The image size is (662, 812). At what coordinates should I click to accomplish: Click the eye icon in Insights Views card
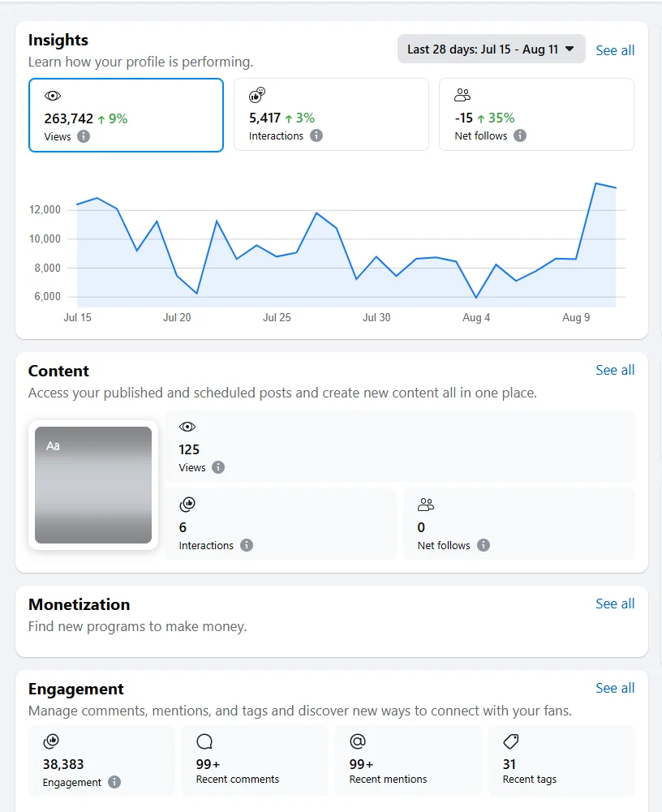pos(53,96)
